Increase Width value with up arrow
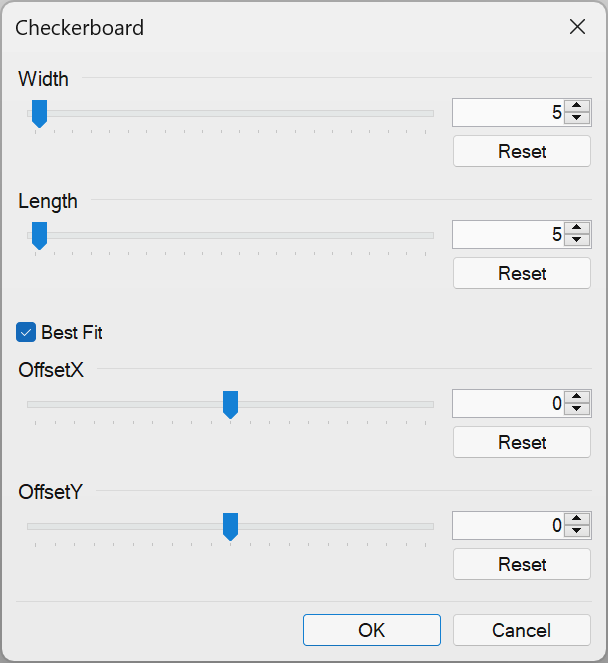 [x=576, y=106]
